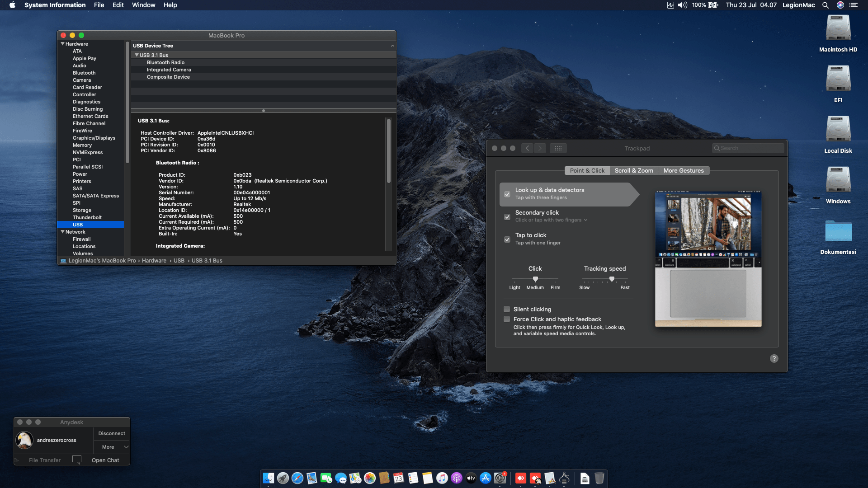Select Bluetooth in the Hardware sidebar
868x488 pixels.
pos(84,73)
